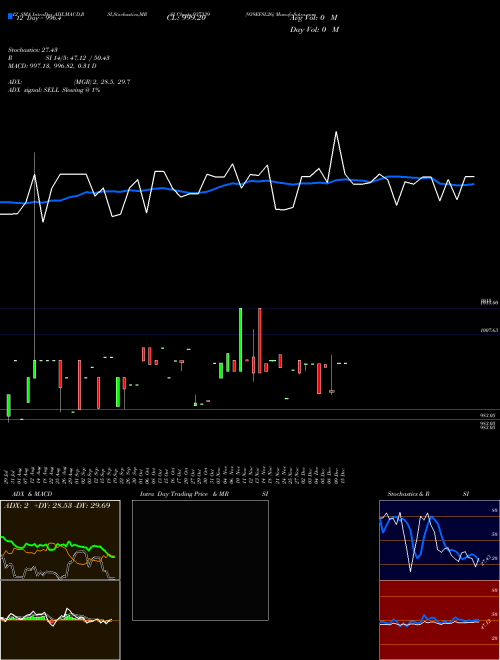Open the red-background RSI chart
The height and width of the screenshot is (660, 500).
439,620
